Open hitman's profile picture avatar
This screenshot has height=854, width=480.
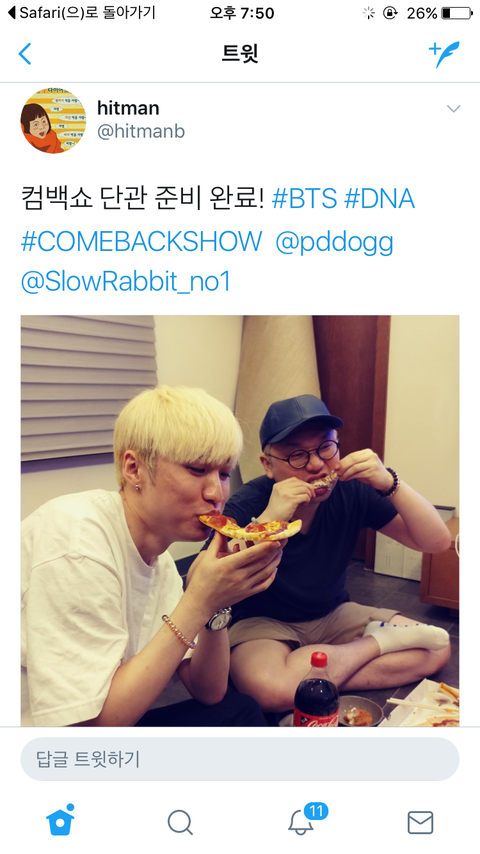coord(53,120)
